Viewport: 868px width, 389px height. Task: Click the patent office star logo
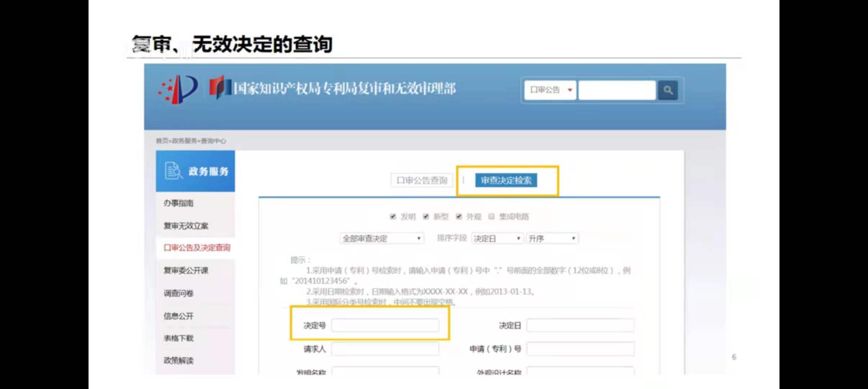[x=178, y=89]
